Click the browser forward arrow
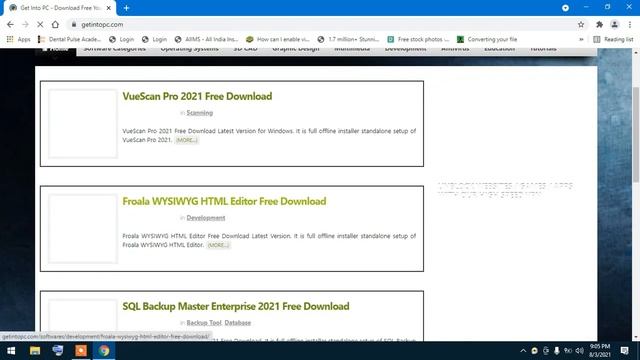The image size is (640, 360). tap(25, 24)
